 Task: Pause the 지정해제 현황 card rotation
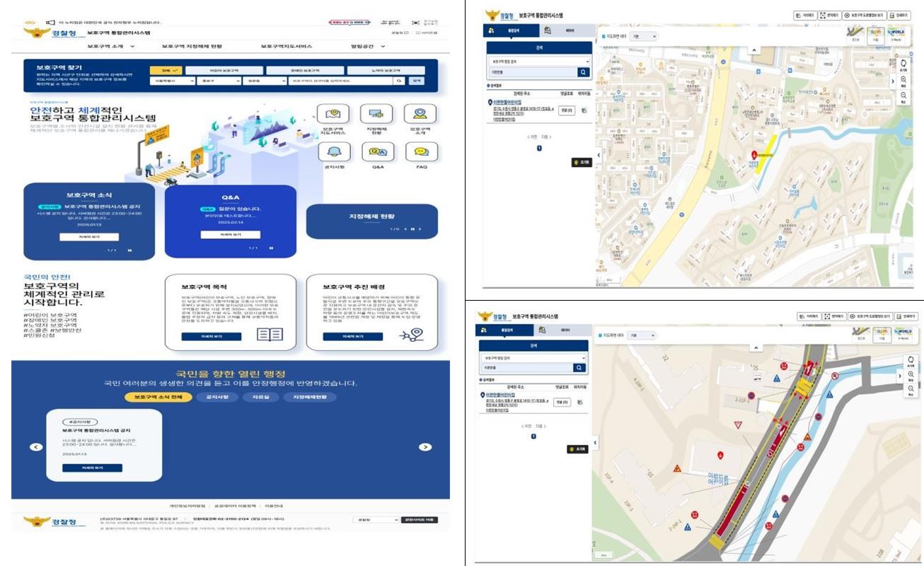pyautogui.click(x=412, y=229)
